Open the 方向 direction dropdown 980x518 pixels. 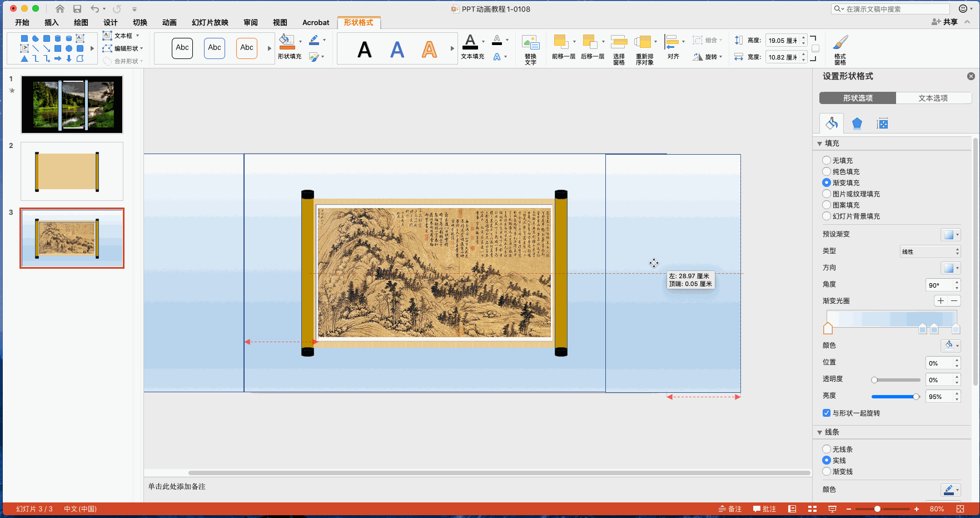click(951, 268)
